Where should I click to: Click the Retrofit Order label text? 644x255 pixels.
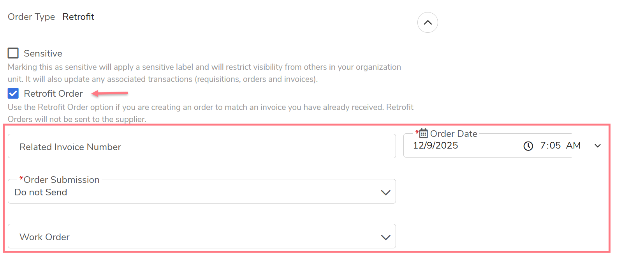[53, 94]
